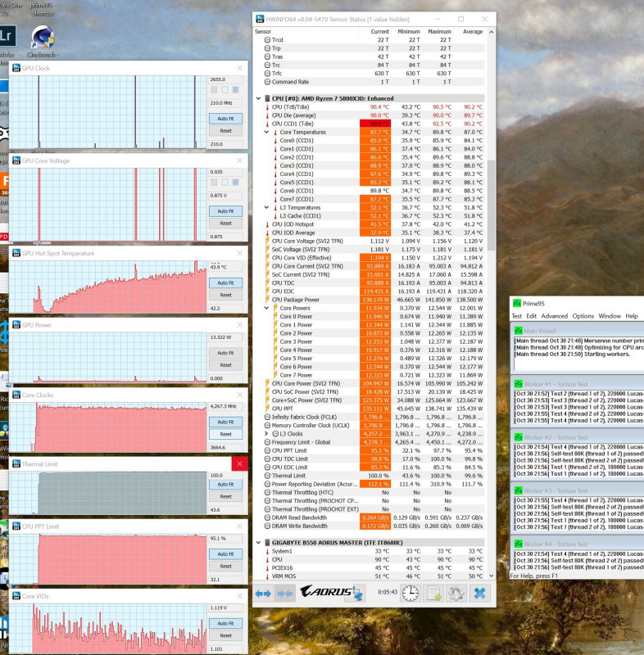The width and height of the screenshot is (644, 655).
Task: Click the 2655.0 maximum field in GPU Clock graph
Action: (225, 79)
